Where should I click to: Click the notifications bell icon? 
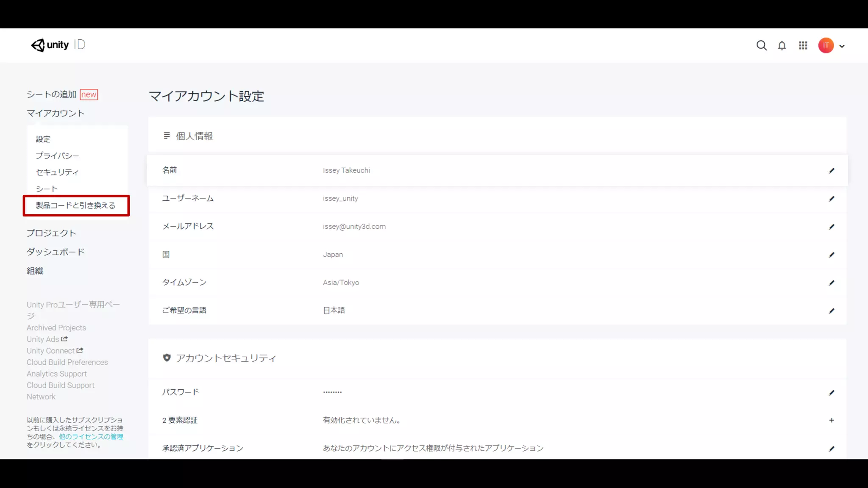point(782,45)
